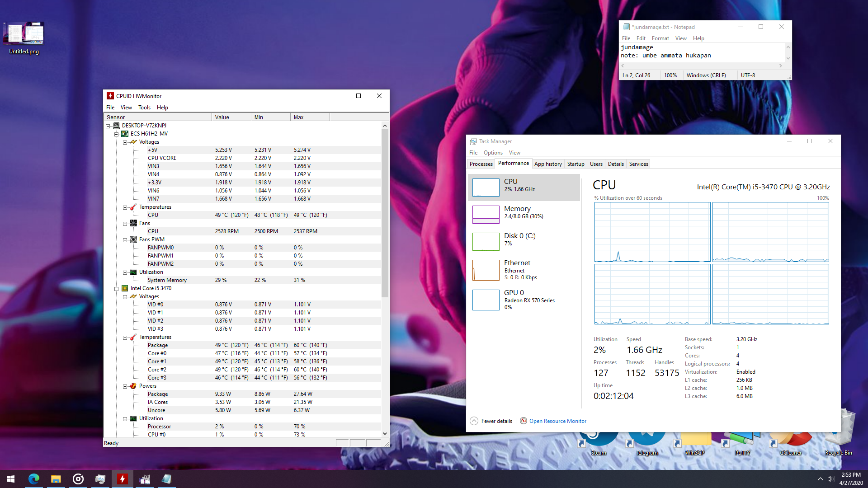Viewport: 868px width, 488px height.
Task: Open File Explorer from the taskbar
Action: [56, 479]
